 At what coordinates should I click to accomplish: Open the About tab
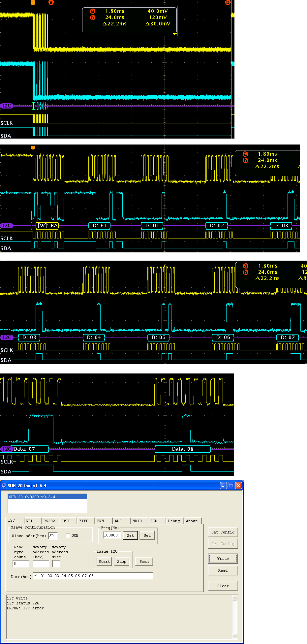pyautogui.click(x=192, y=521)
